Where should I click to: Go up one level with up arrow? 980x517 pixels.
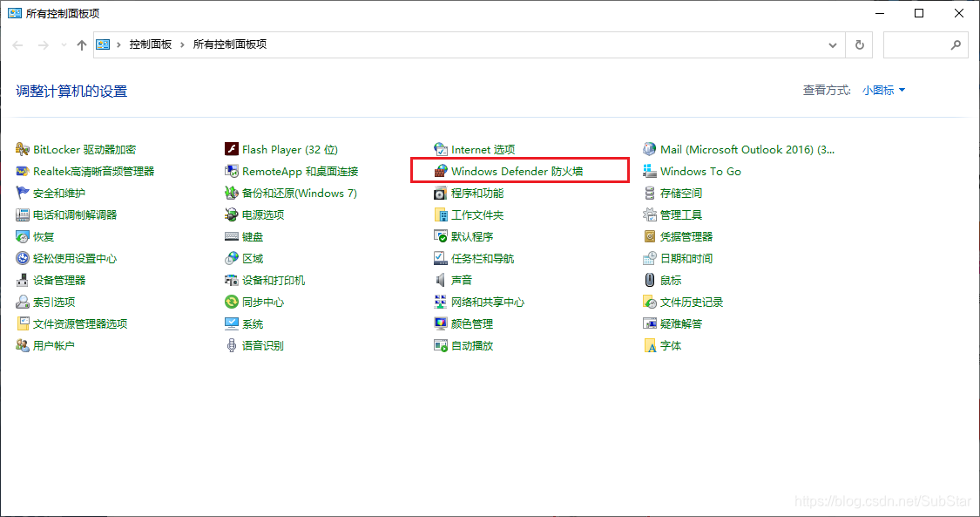82,45
